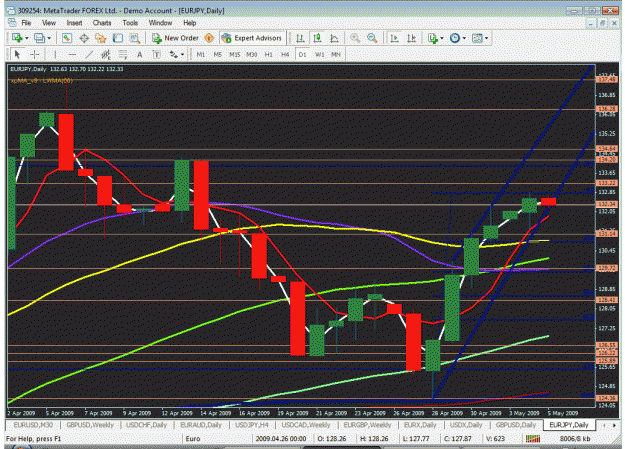This screenshot has width=625, height=449.
Task: Set timeframe to M5
Action: [x=218, y=54]
